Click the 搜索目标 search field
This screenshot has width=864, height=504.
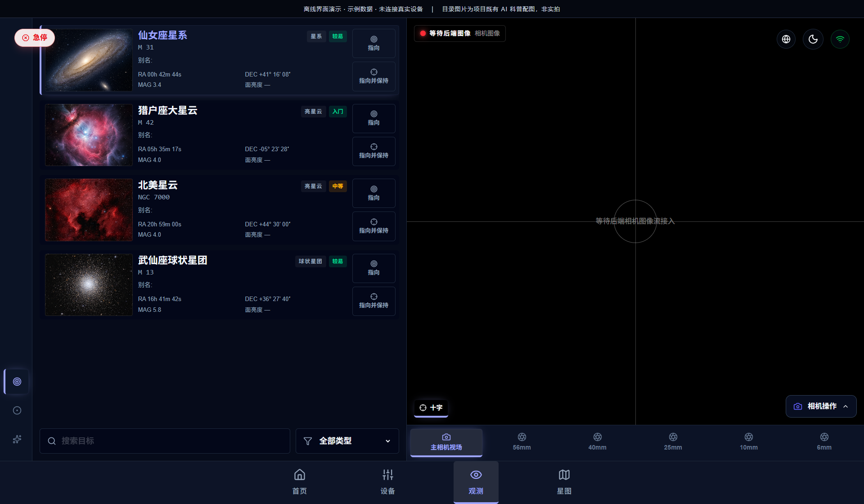tap(165, 441)
